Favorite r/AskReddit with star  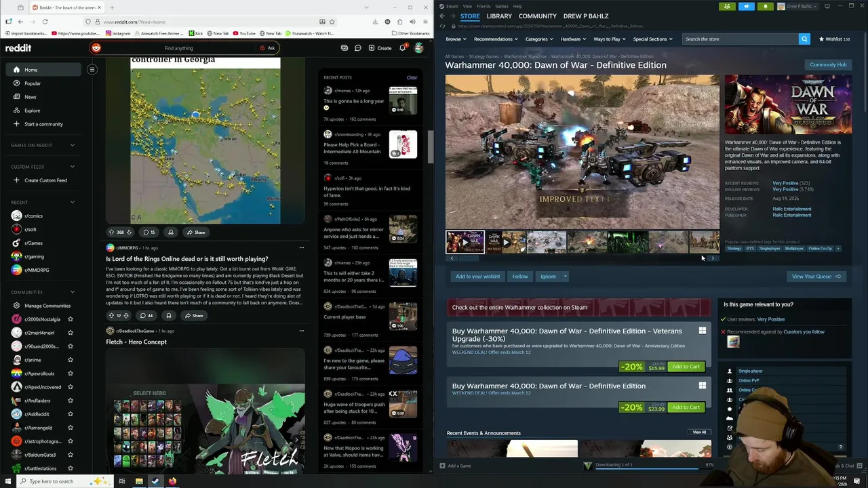coord(71,414)
